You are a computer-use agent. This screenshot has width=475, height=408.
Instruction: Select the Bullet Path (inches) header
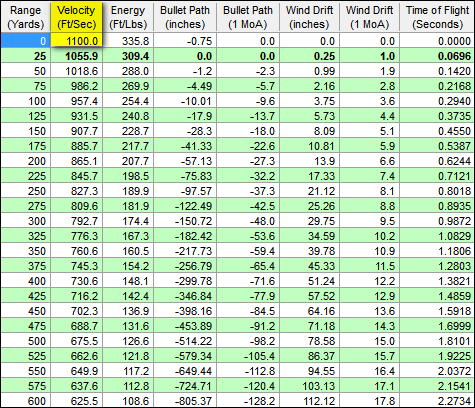pyautogui.click(x=185, y=17)
